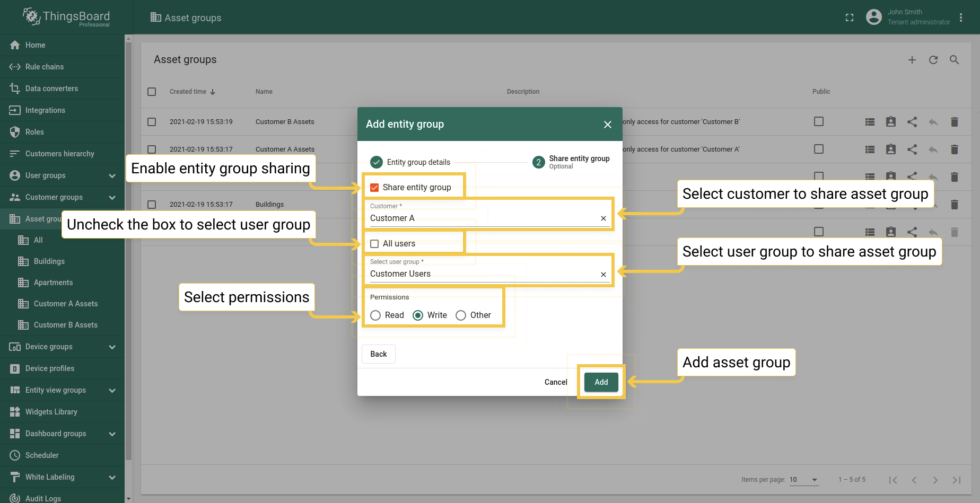This screenshot has width=980, height=503.
Task: Select all rows header checkbox
Action: [152, 92]
